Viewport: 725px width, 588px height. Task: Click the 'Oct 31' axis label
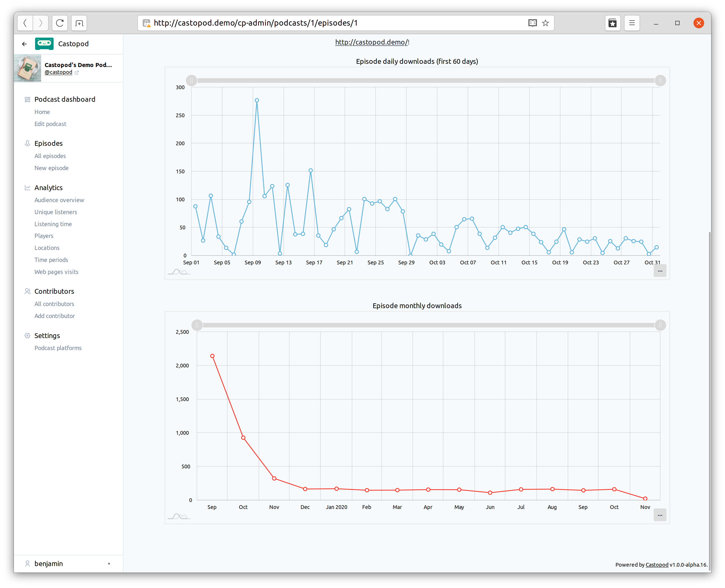tap(652, 262)
